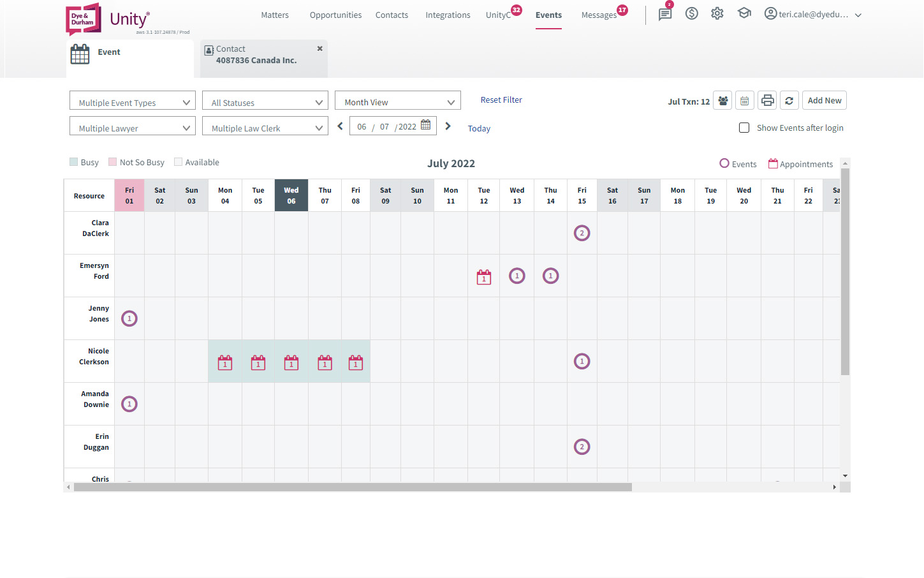
Task: Switch to the Events tab
Action: (x=548, y=15)
